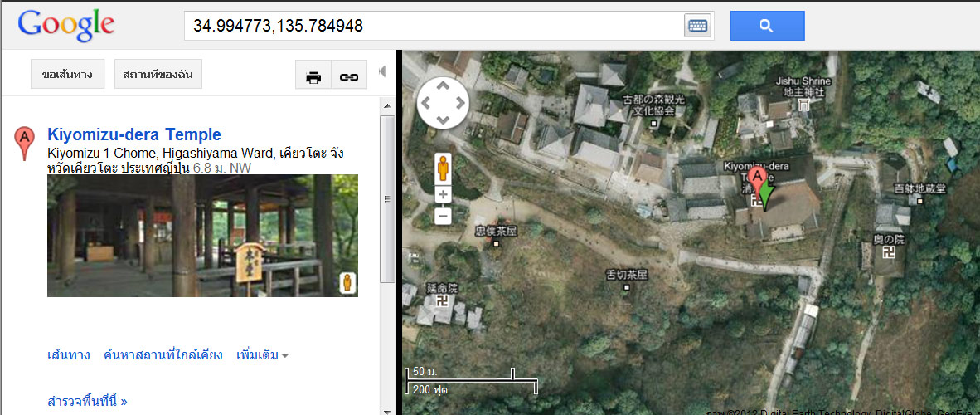Open the Kiyomizu-dera Temple title link
Image resolution: width=980 pixels, height=415 pixels.
[x=134, y=134]
